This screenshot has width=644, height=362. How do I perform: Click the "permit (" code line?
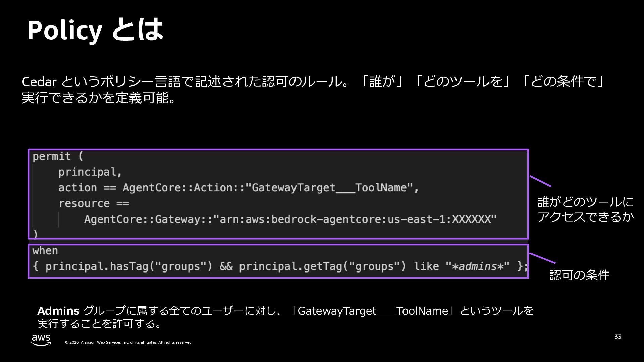[57, 157]
